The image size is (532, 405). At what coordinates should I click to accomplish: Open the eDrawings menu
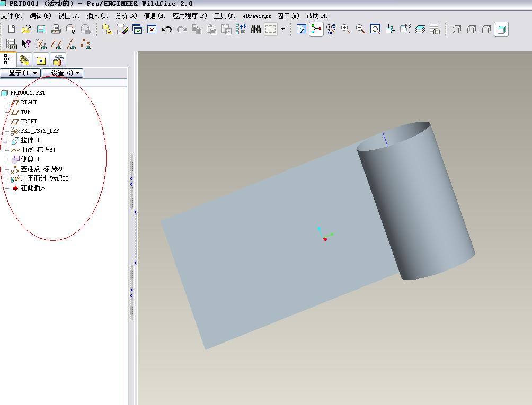click(257, 16)
